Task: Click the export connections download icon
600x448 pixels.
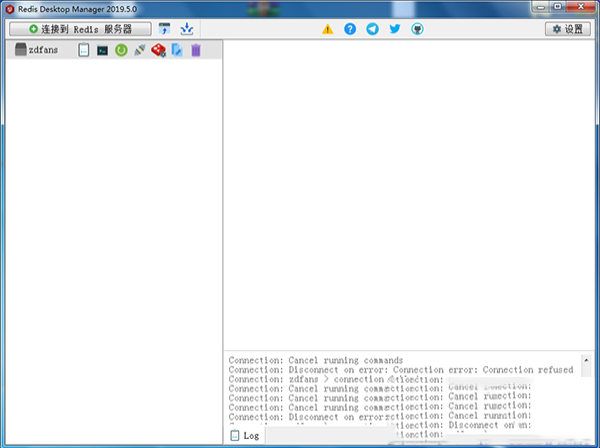Action: point(187,29)
